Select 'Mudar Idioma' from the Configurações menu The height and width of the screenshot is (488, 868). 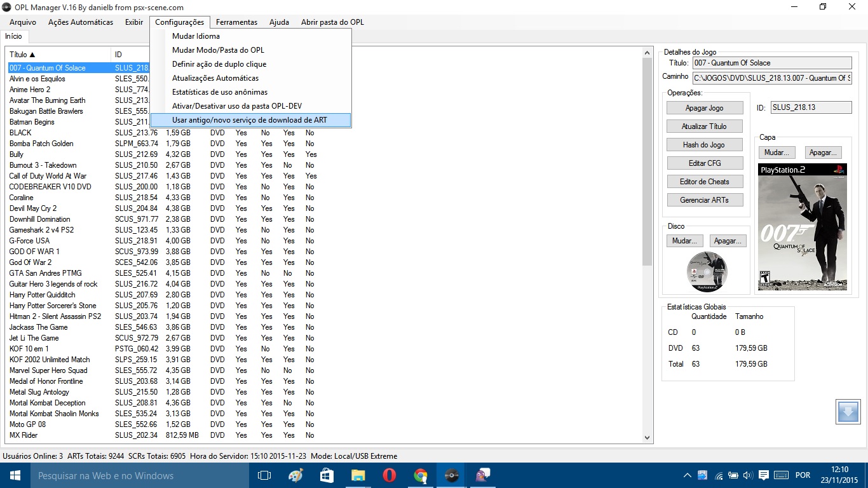tap(196, 36)
